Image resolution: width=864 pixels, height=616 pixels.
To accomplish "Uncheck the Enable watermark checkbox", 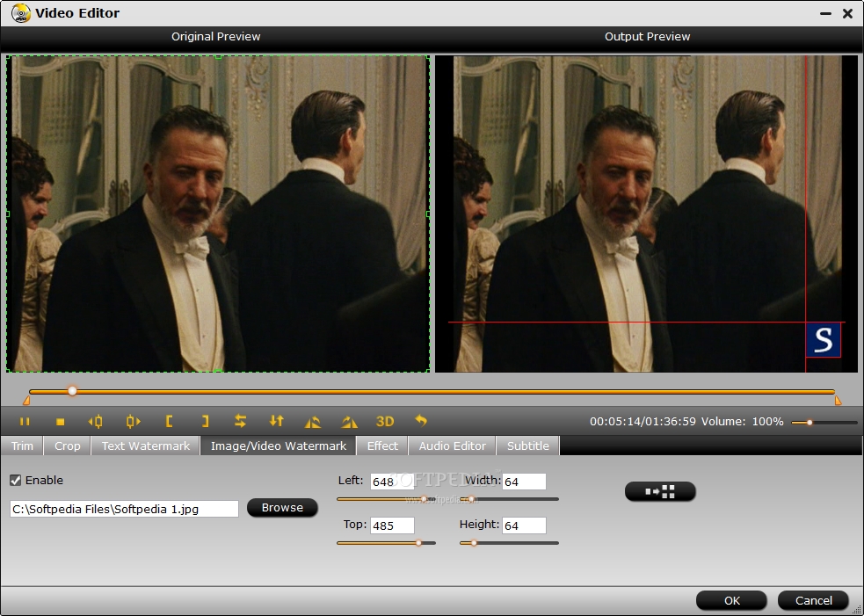I will point(16,481).
